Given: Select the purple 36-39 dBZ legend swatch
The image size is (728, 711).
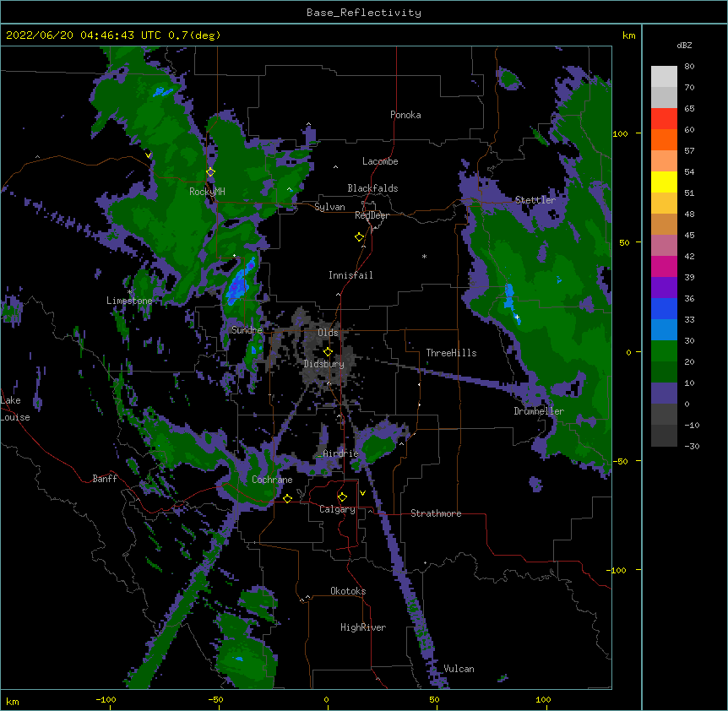Looking at the screenshot, I should point(664,288).
